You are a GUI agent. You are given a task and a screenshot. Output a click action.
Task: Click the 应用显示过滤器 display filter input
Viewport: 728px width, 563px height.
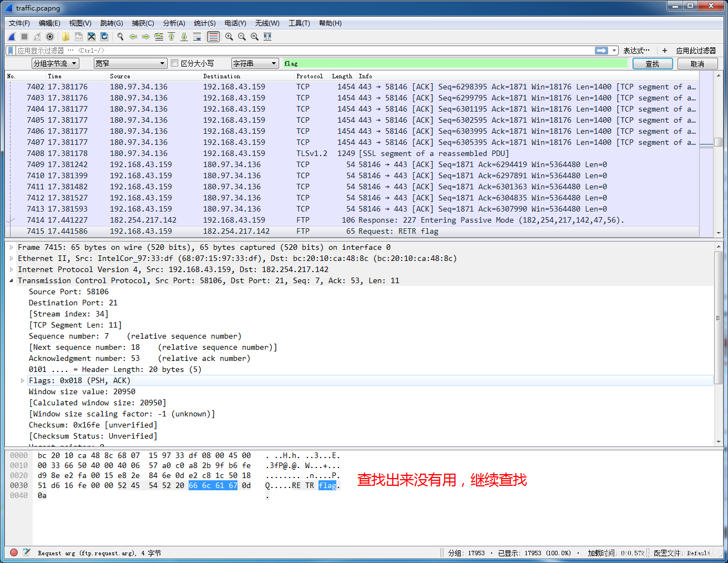tap(304, 51)
